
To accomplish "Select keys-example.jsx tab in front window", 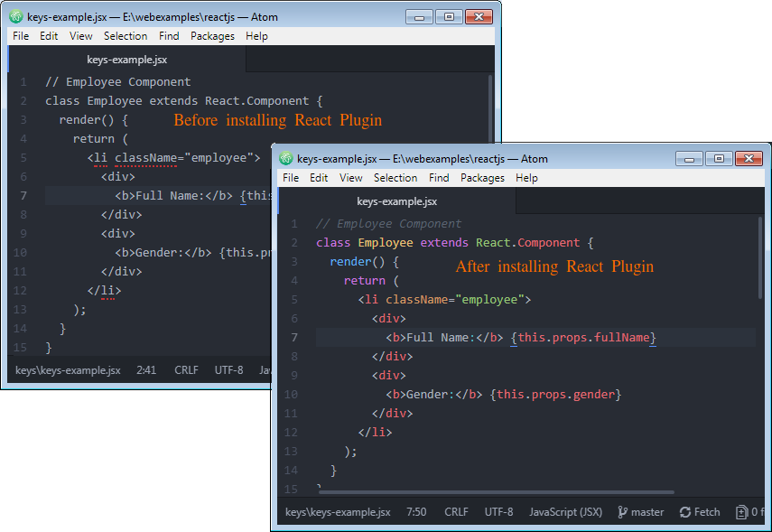I will point(396,201).
